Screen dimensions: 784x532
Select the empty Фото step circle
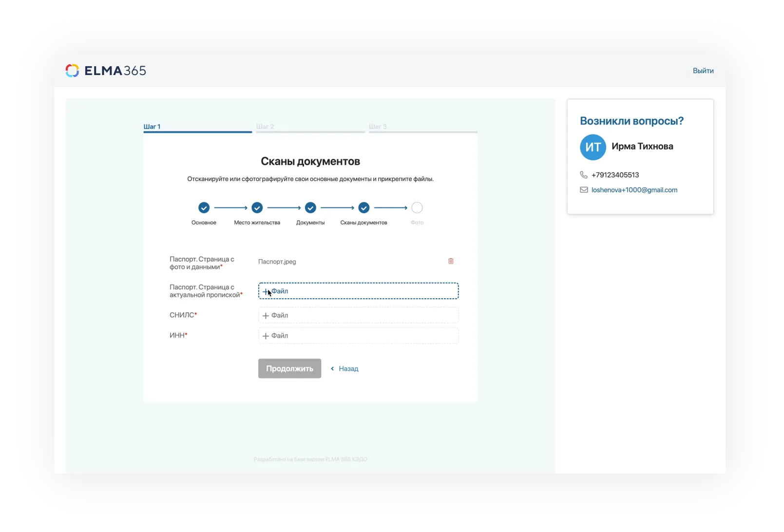click(417, 208)
